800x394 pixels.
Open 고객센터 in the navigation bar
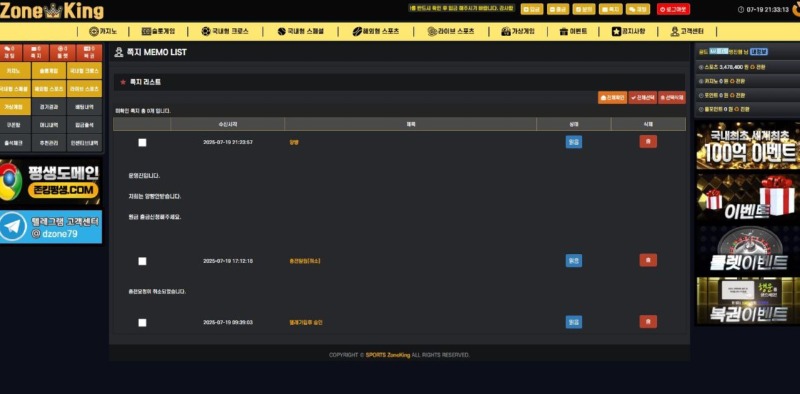[x=687, y=31]
